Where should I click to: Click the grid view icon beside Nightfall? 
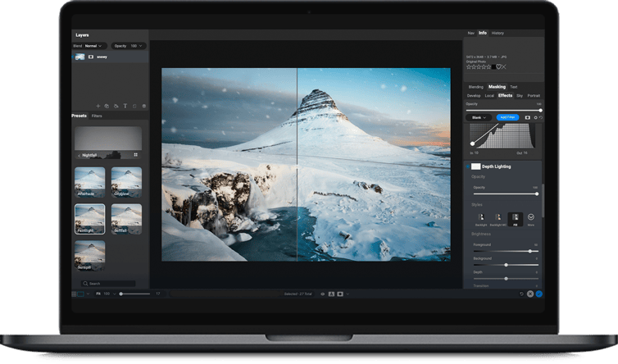coord(136,155)
